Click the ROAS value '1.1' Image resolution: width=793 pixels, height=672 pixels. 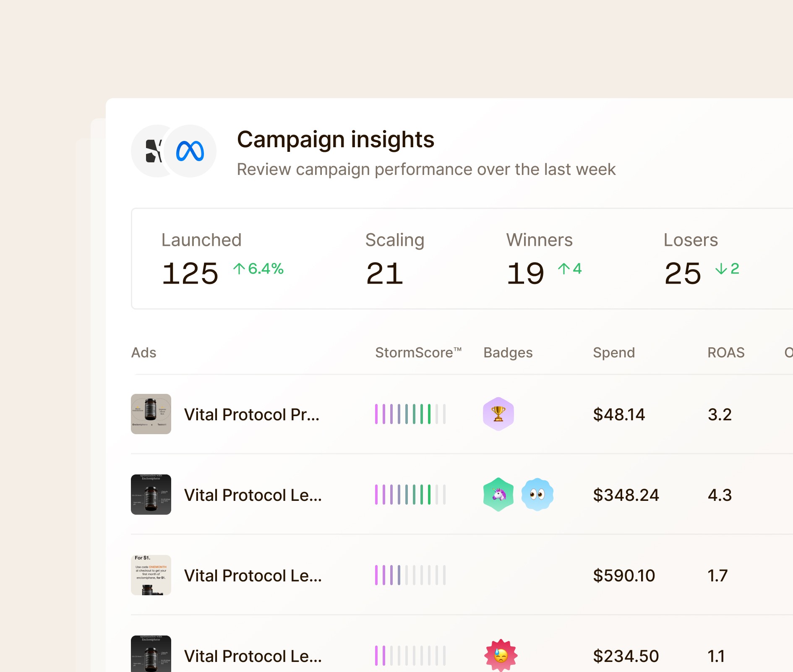pyautogui.click(x=716, y=656)
